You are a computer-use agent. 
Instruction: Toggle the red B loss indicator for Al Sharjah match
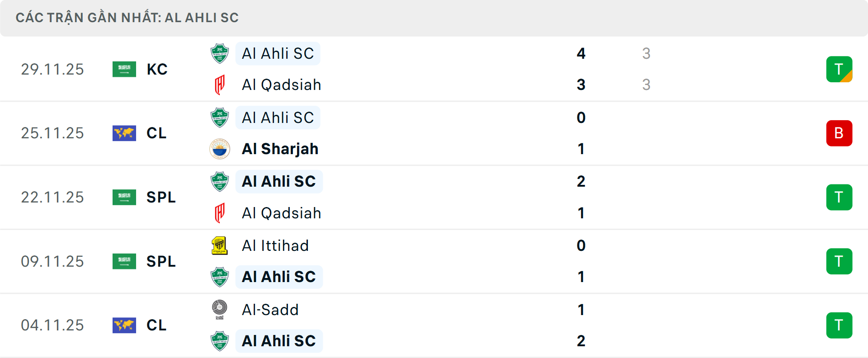[x=840, y=133]
